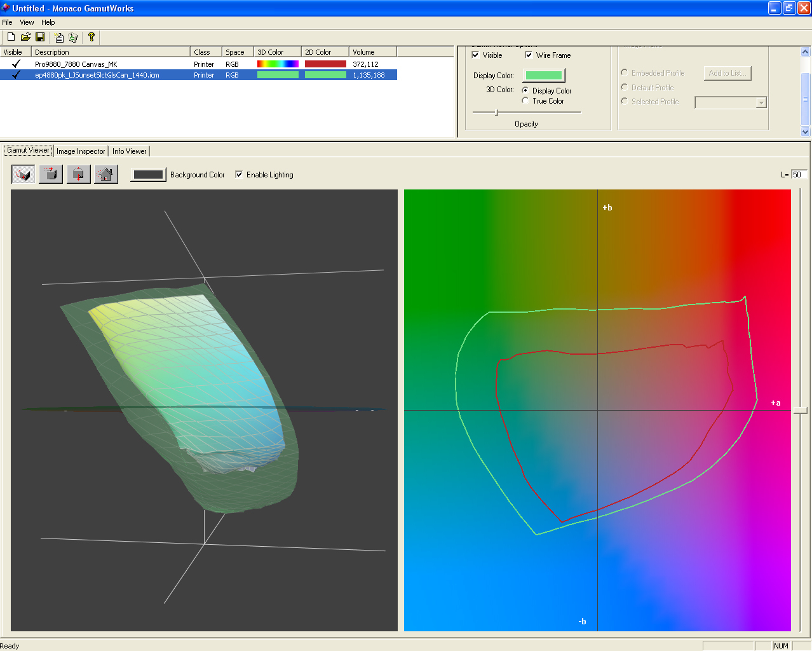
Task: Open the Selected Profile dropdown
Action: click(x=761, y=103)
